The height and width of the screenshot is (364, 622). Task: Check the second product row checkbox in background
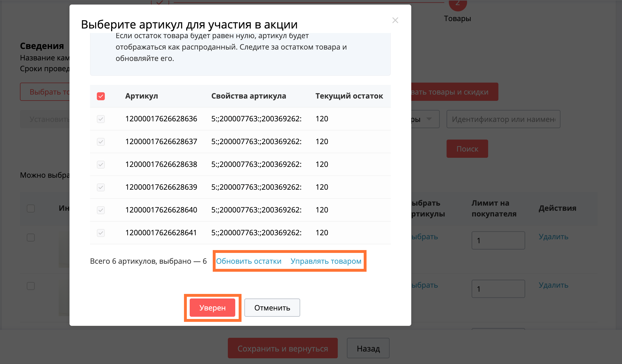[31, 286]
